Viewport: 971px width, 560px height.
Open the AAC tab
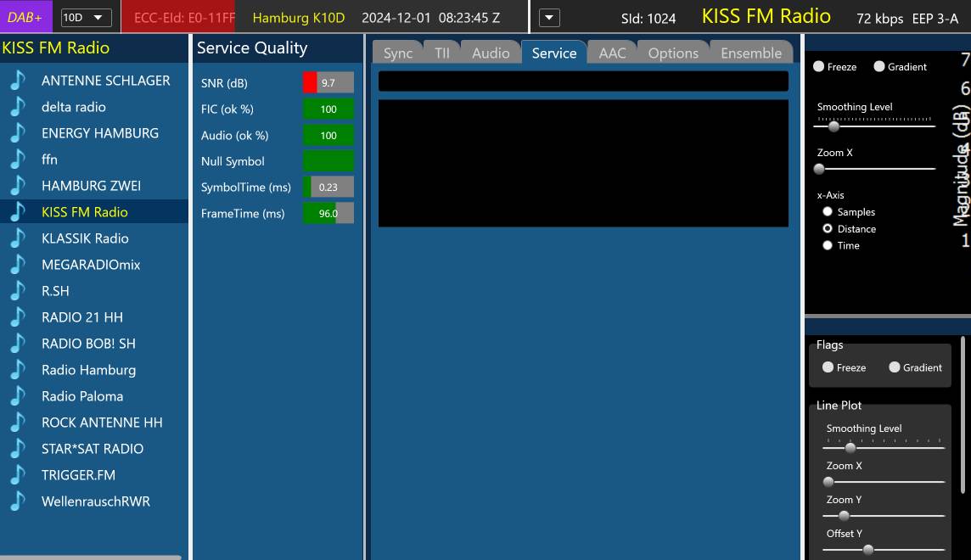pos(612,53)
